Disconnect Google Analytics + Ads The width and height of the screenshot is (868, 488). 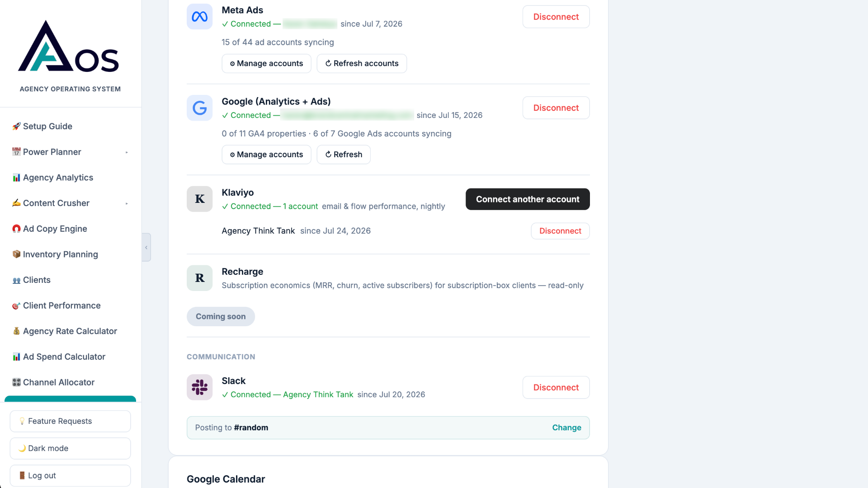(x=556, y=108)
